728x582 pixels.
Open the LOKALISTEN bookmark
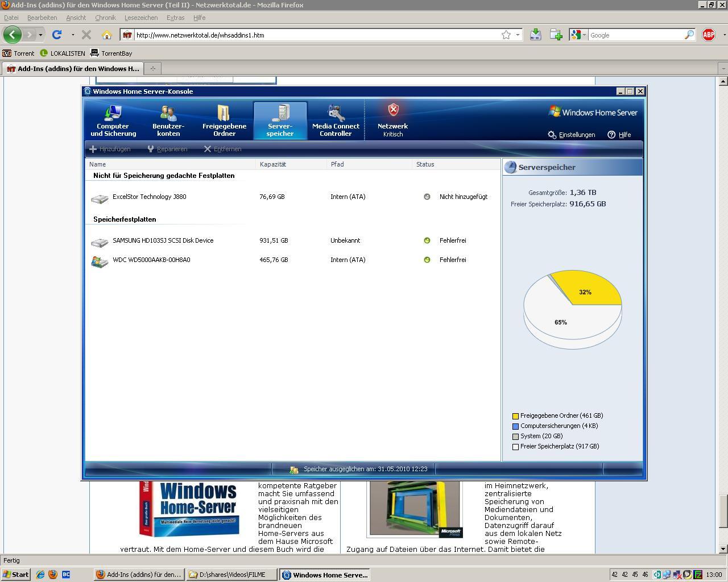pos(63,53)
